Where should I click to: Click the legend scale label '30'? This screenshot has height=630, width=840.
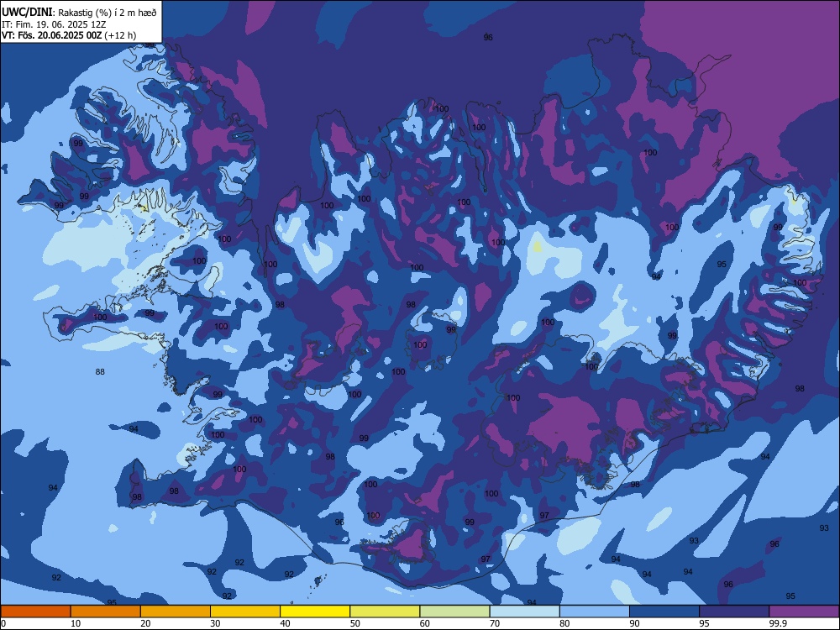pyautogui.click(x=215, y=623)
